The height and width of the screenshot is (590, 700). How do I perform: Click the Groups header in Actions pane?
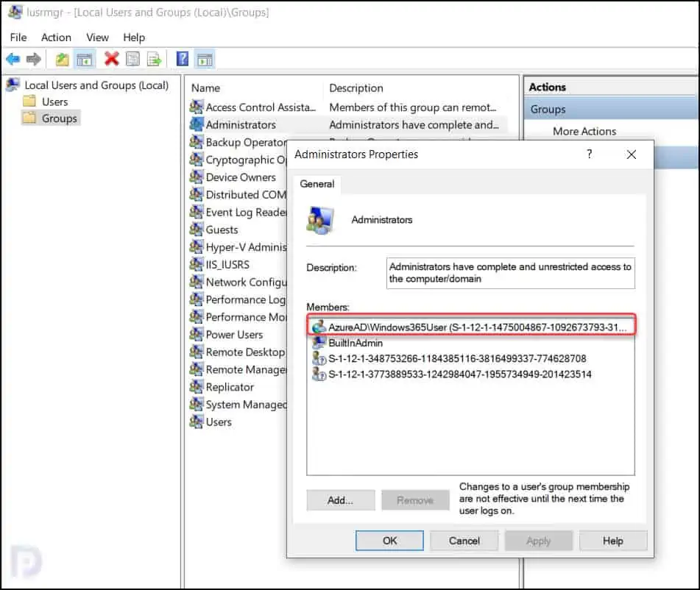click(x=609, y=109)
